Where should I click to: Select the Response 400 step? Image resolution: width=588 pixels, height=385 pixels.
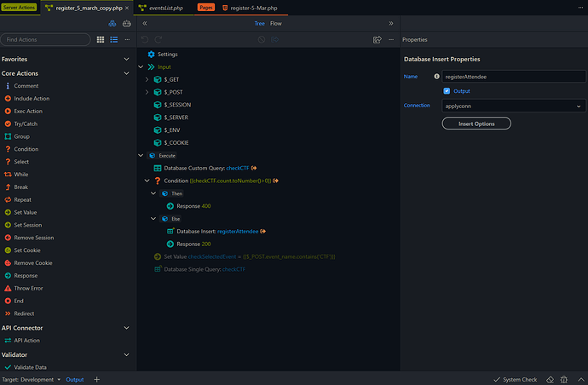pyautogui.click(x=188, y=206)
